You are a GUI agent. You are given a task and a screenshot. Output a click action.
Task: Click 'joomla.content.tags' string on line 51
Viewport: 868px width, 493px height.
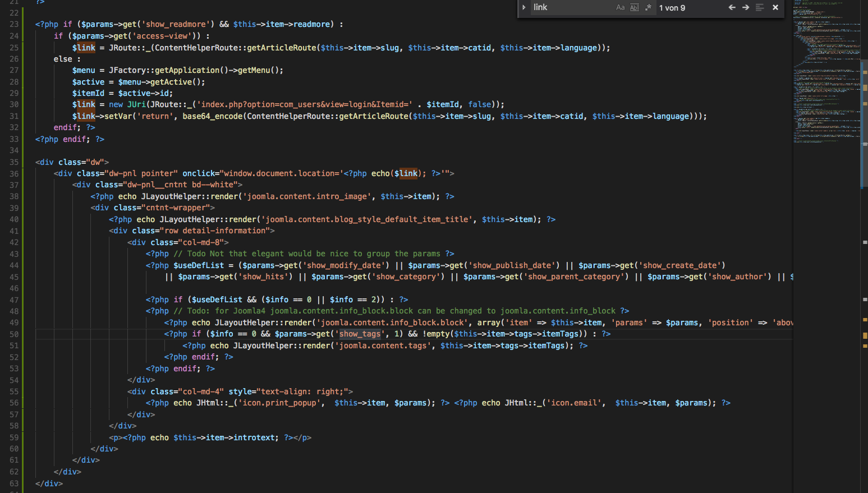[383, 345]
